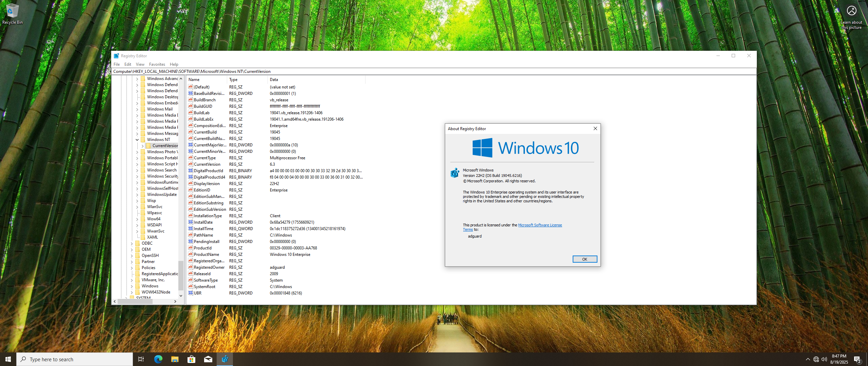Viewport: 868px width, 366px height.
Task: Click the Registry Editor taskbar icon
Action: (x=225, y=359)
